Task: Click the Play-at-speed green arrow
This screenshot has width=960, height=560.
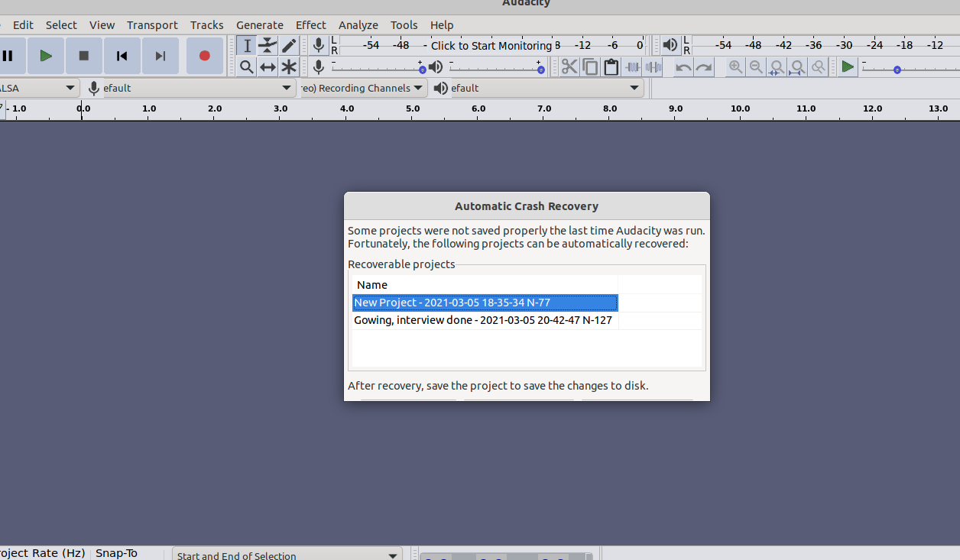Action: click(847, 67)
